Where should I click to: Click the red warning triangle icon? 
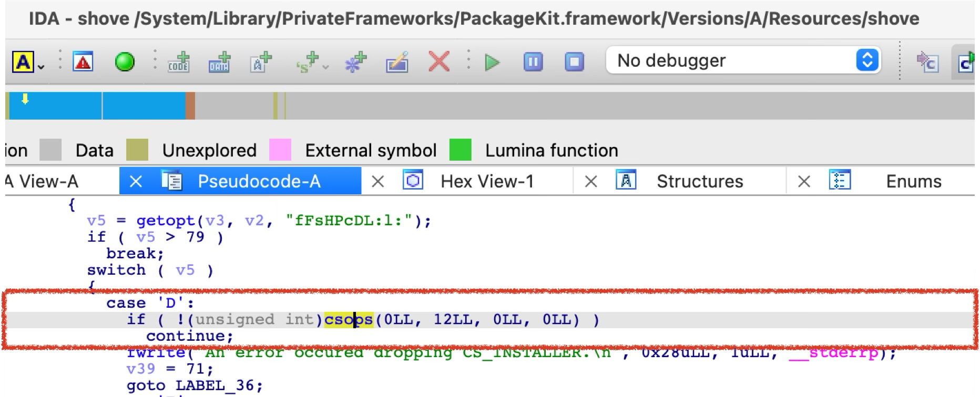point(83,62)
